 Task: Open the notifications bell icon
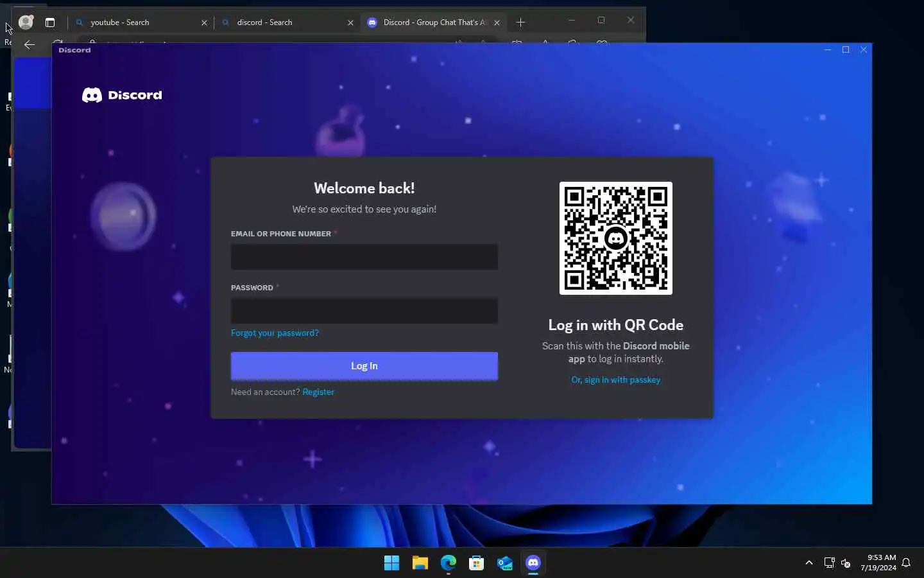coord(906,563)
